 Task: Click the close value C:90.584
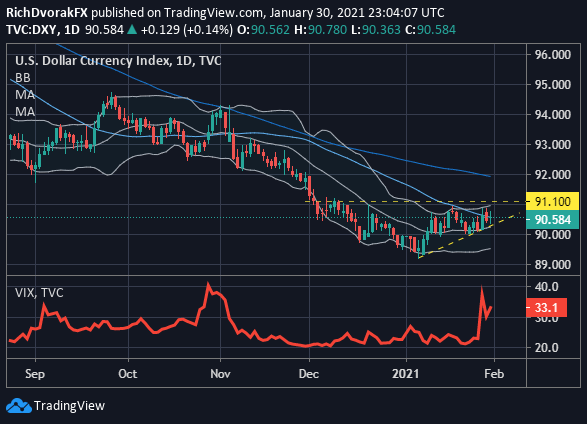pos(431,30)
